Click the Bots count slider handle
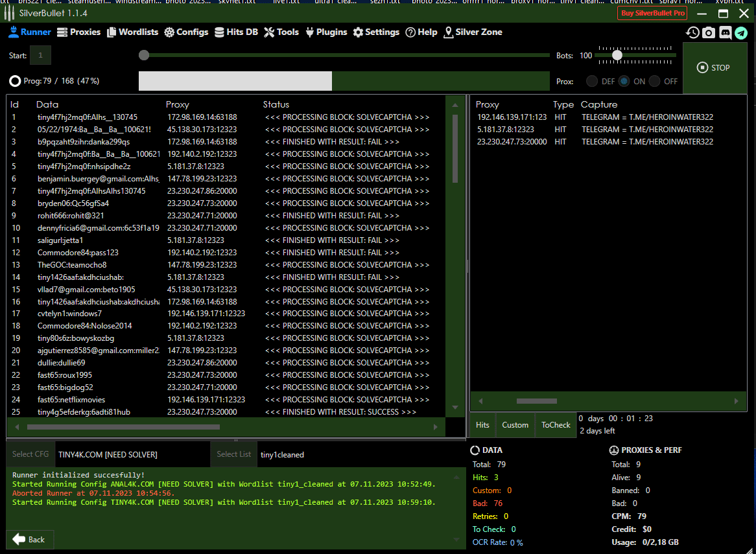756x554 pixels. pos(617,56)
